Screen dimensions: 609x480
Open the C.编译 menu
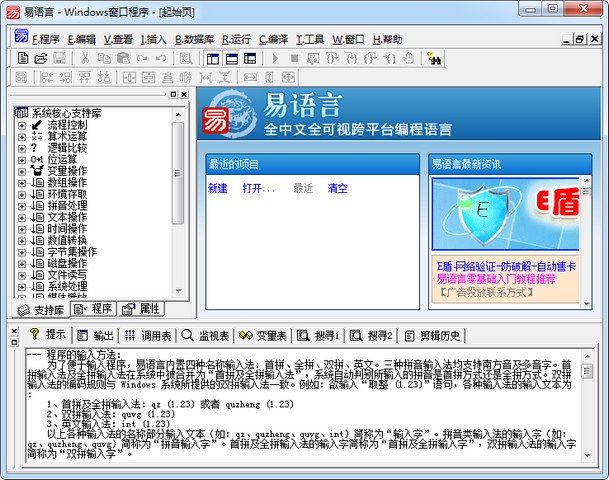click(274, 39)
